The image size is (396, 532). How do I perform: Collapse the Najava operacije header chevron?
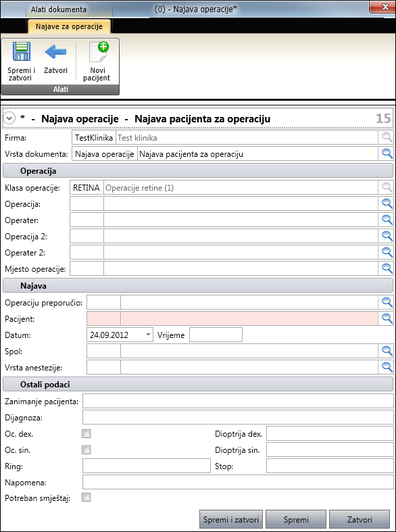coord(9,118)
